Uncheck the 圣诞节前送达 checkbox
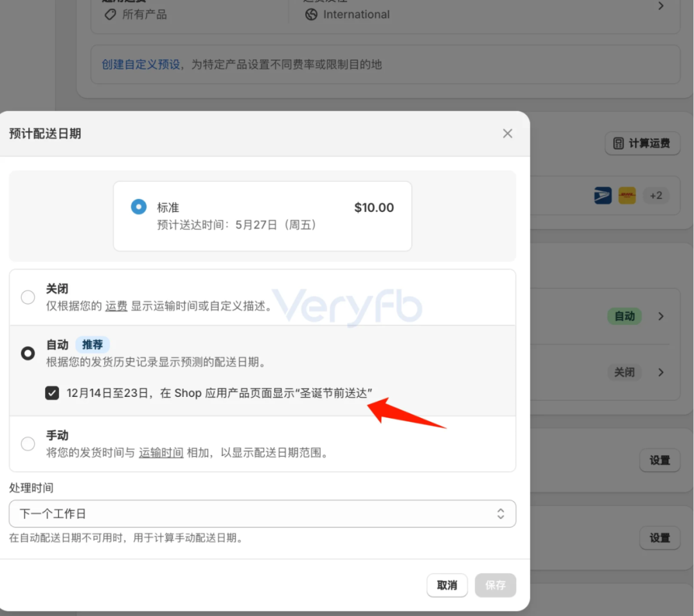Image resolution: width=694 pixels, height=616 pixels. pos(52,392)
